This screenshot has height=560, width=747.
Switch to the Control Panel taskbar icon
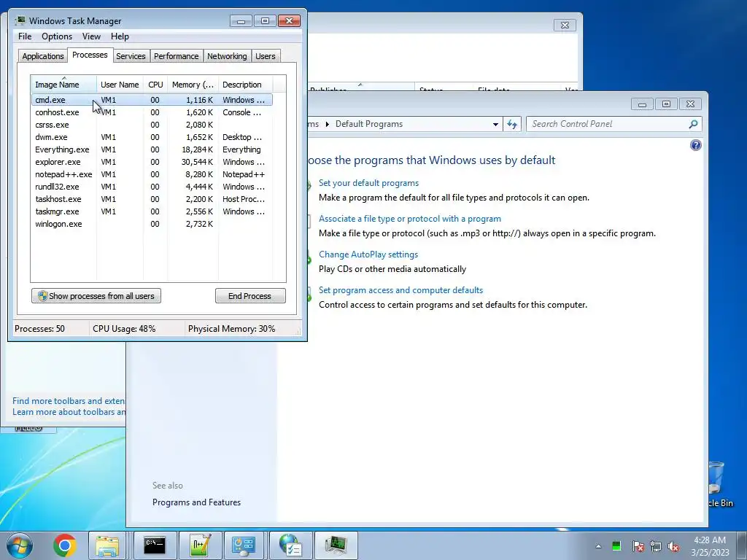point(244,545)
